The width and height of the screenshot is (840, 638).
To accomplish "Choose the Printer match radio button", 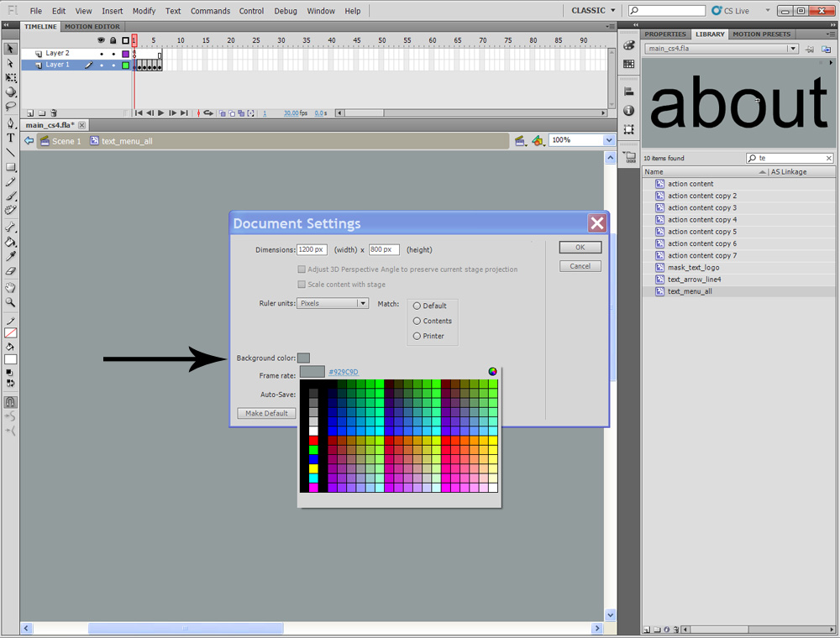I will [417, 337].
